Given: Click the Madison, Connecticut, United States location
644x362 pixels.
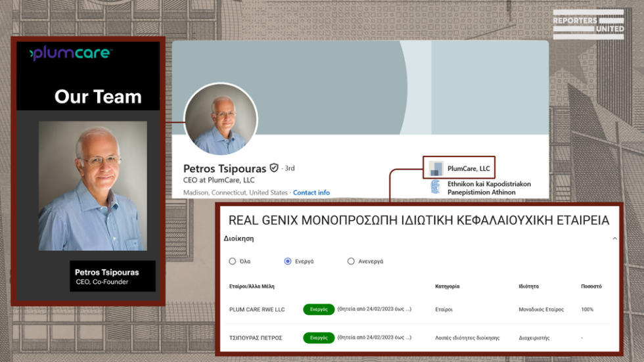Looking at the screenshot, I should (x=235, y=192).
